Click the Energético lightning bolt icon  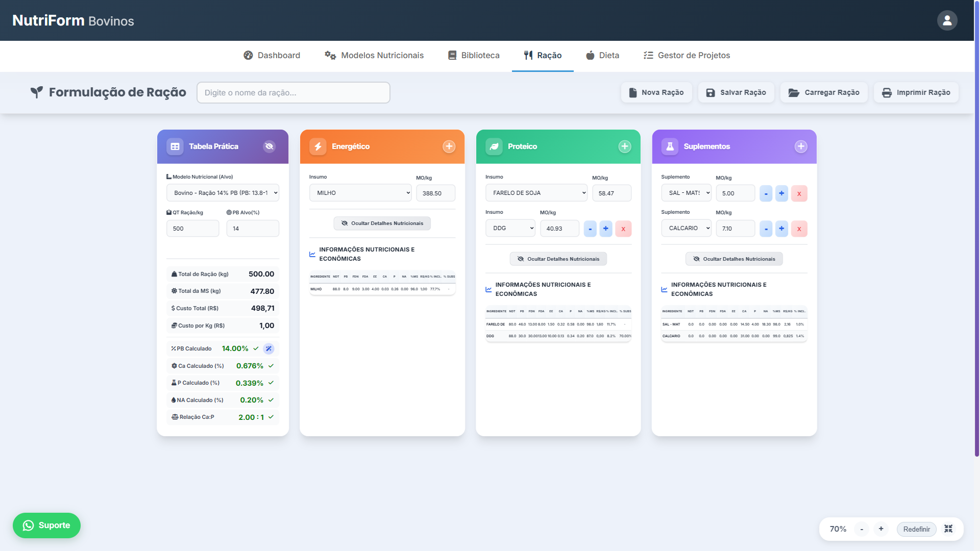pyautogui.click(x=318, y=146)
